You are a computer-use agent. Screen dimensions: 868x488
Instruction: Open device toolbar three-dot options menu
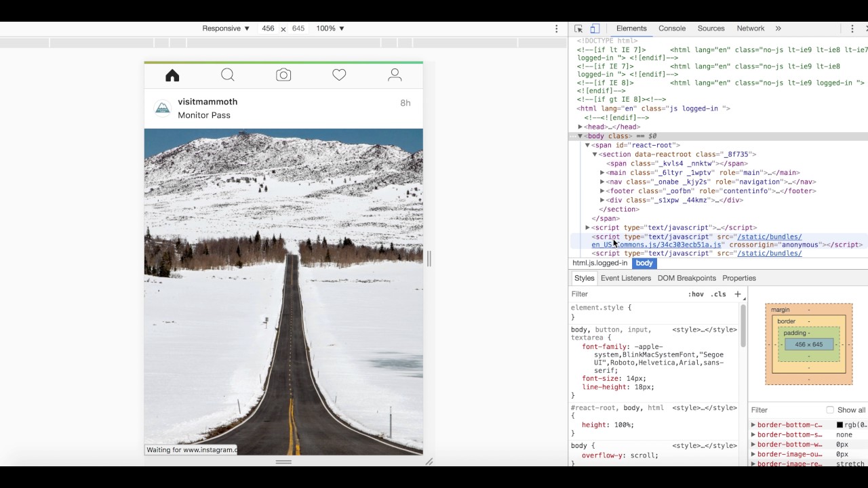coord(557,28)
